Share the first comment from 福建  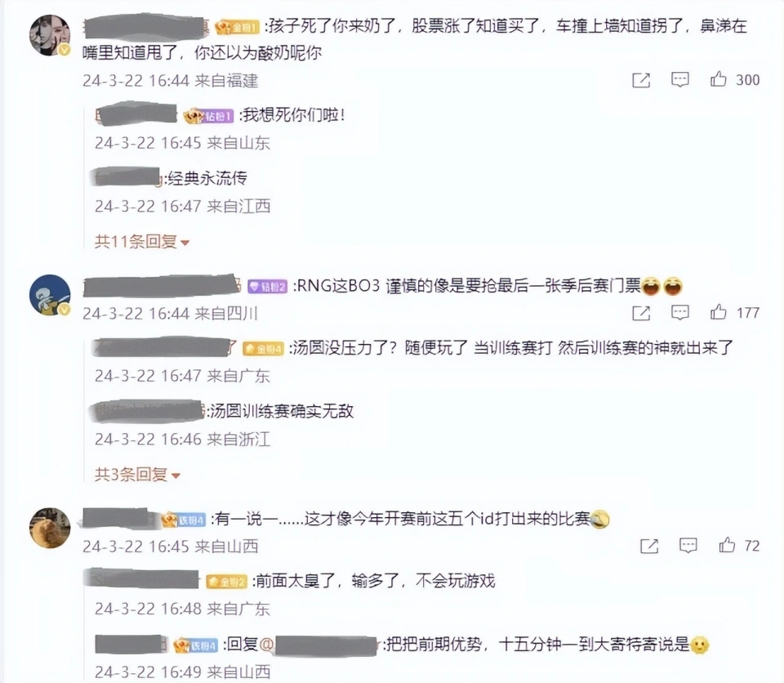(641, 79)
